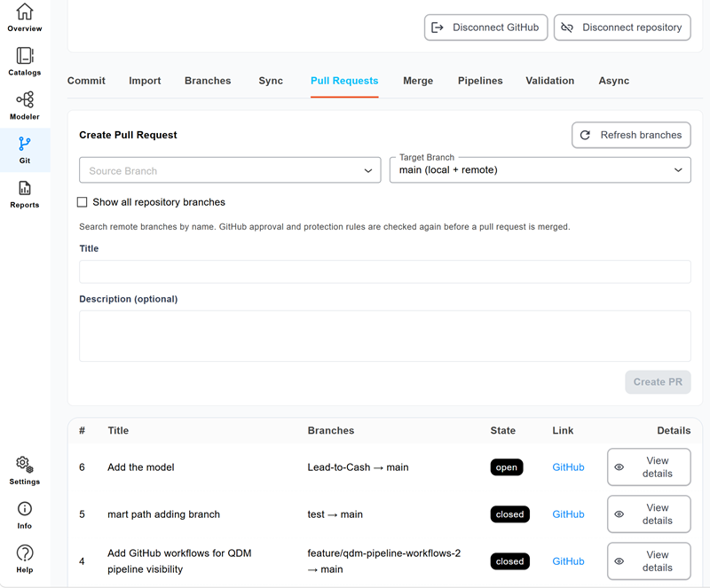Open the Overview home icon
Screen dimensions: 710x588
click(x=25, y=12)
